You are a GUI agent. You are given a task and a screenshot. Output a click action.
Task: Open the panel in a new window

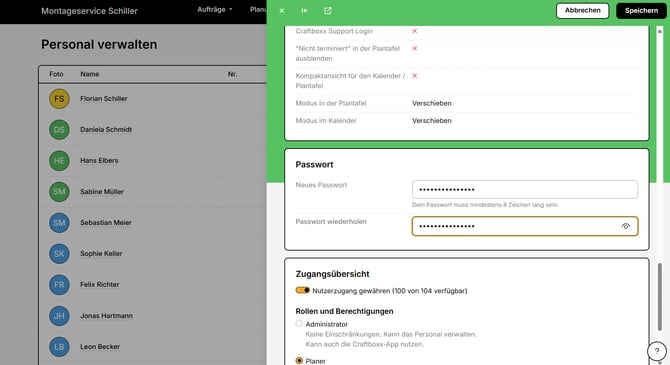pyautogui.click(x=328, y=11)
